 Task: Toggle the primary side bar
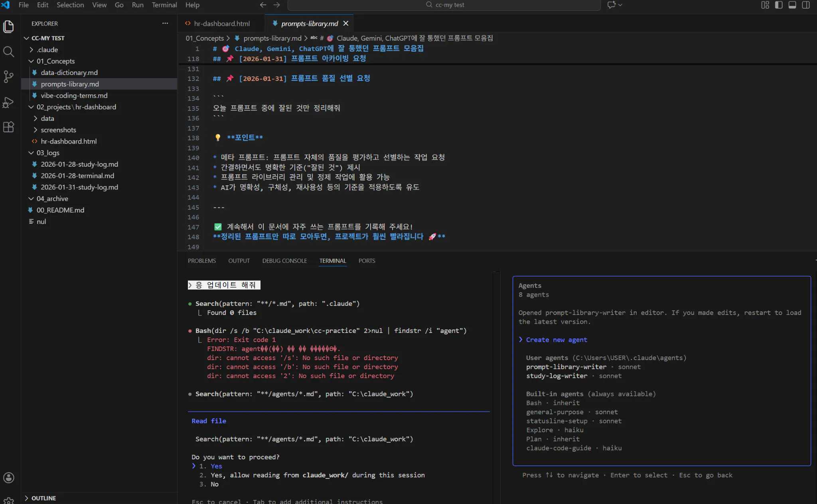tap(779, 5)
